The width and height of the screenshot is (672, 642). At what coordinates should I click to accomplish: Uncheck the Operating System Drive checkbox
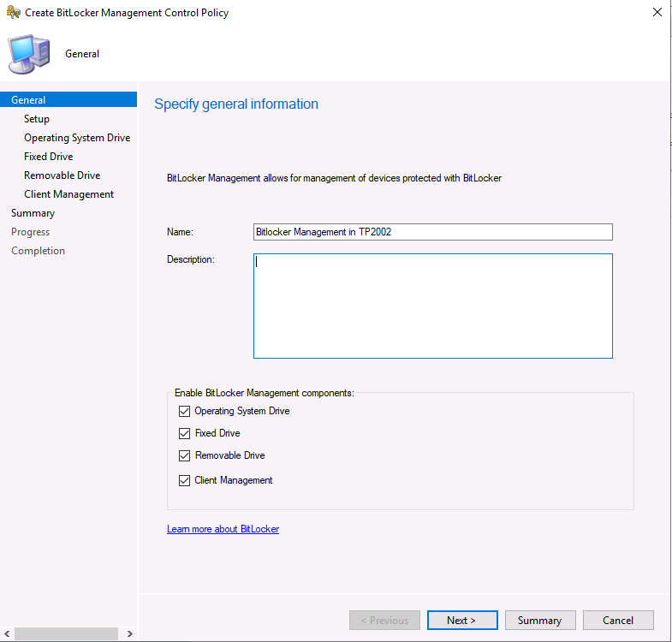[184, 411]
